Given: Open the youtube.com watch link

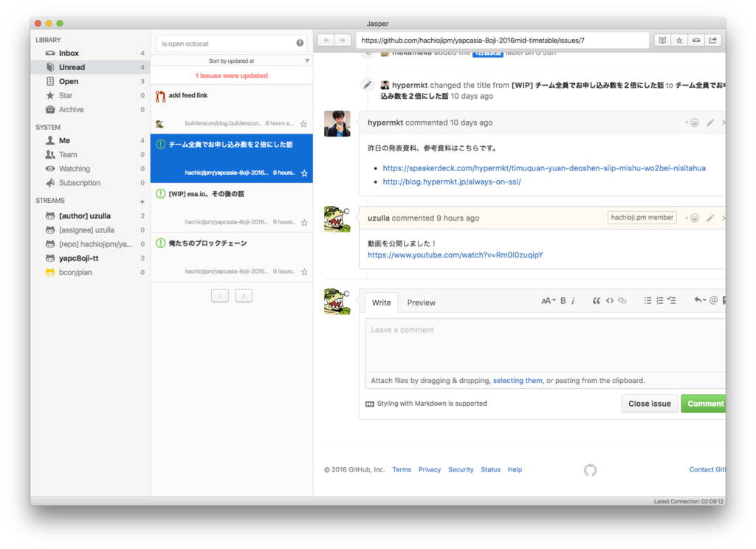Looking at the screenshot, I should [455, 255].
